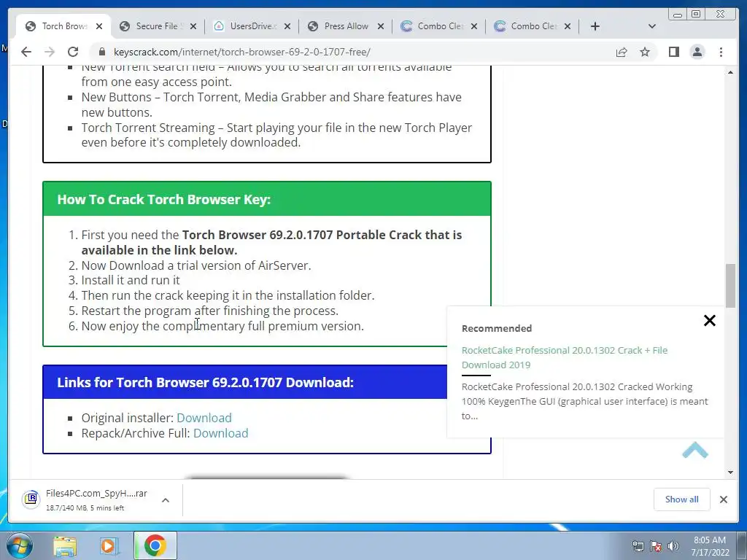Click the Chrome taskbar icon
747x560 pixels.
coord(155,545)
